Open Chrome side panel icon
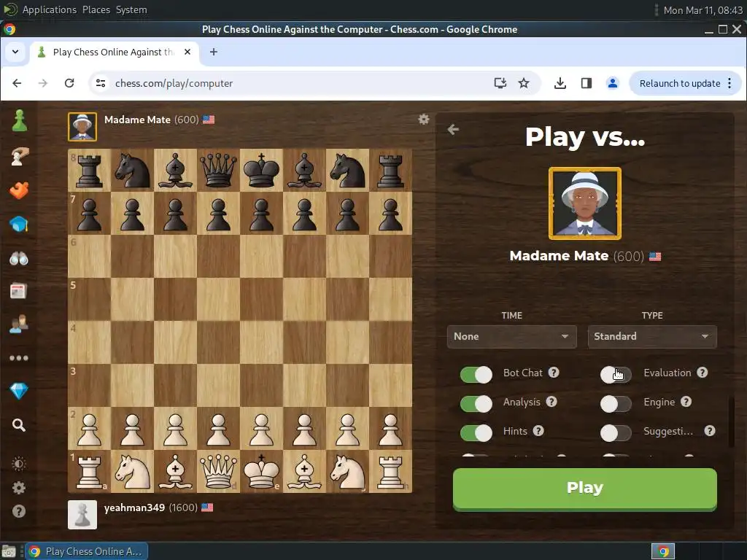Screen dimensions: 747x560 pos(587,83)
